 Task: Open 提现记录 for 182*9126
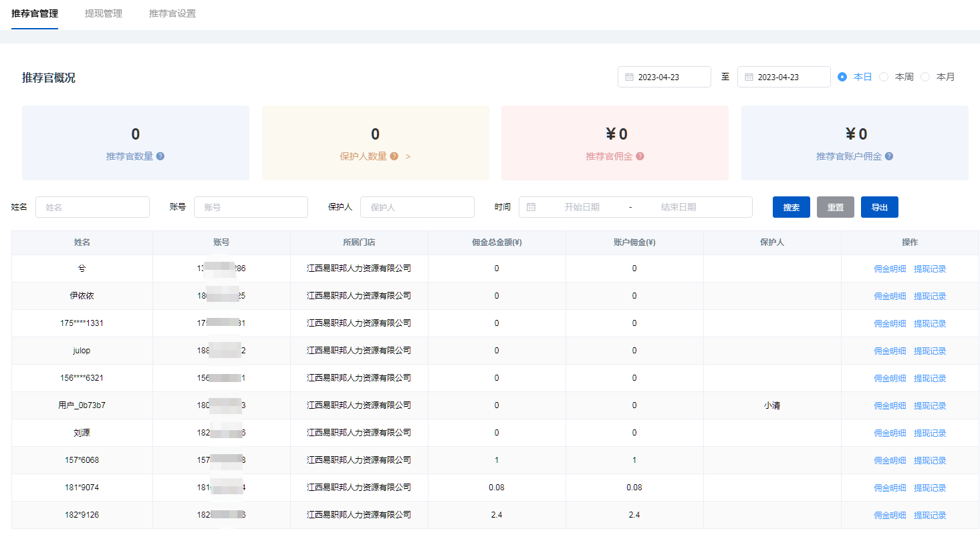[930, 516]
